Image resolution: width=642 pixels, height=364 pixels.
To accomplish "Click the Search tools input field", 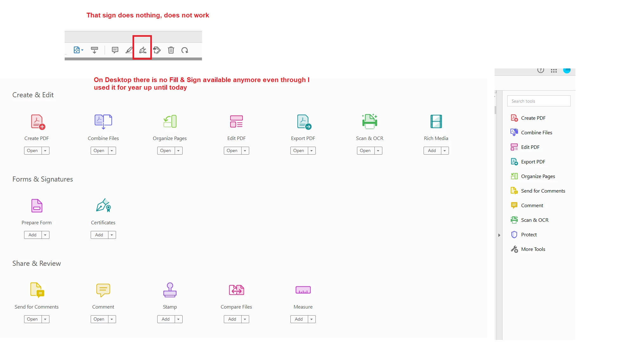I will [x=539, y=101].
